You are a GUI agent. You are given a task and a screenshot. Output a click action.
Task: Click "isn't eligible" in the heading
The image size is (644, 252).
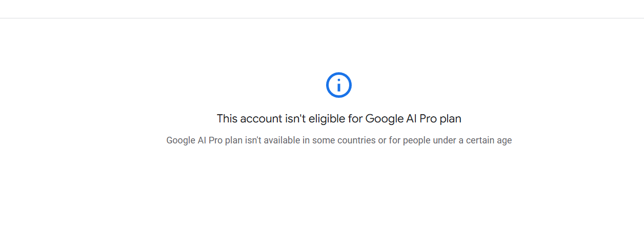(314, 119)
